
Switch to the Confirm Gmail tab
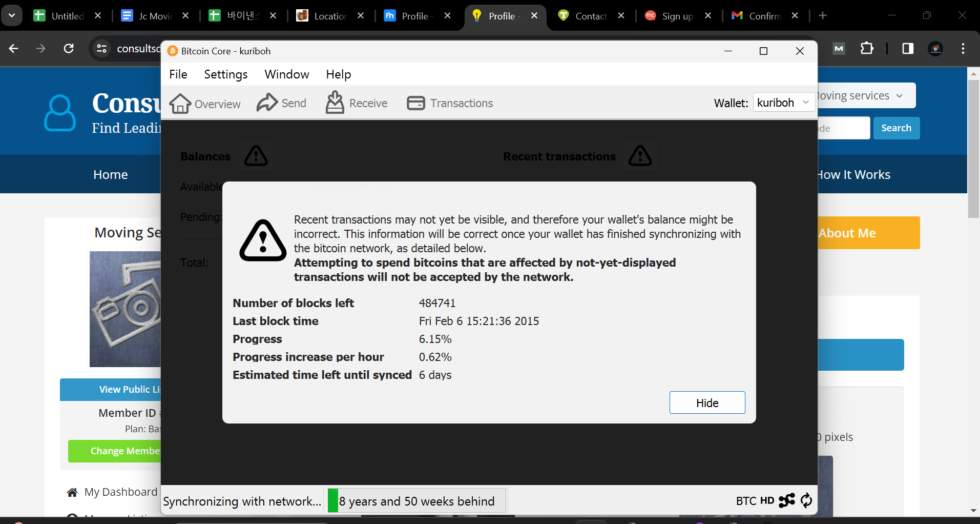point(764,16)
